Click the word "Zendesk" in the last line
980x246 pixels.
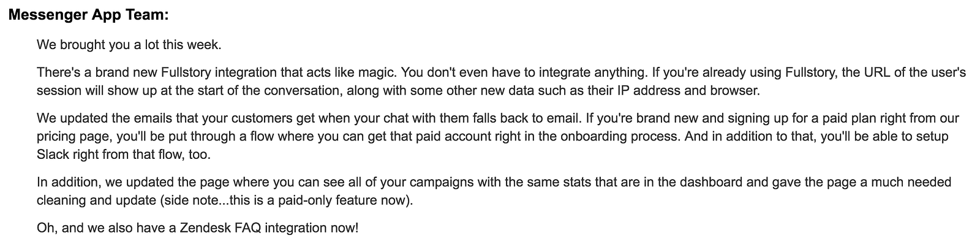click(202, 228)
